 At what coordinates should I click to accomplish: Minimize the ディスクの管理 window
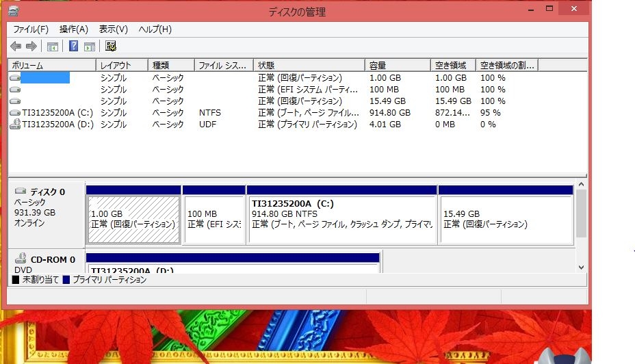tap(531, 10)
